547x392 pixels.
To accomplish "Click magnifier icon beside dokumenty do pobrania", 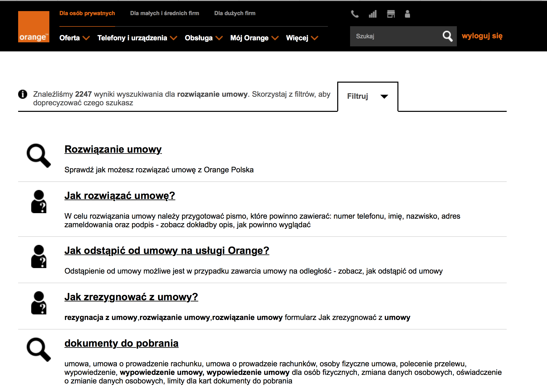I will (x=39, y=349).
